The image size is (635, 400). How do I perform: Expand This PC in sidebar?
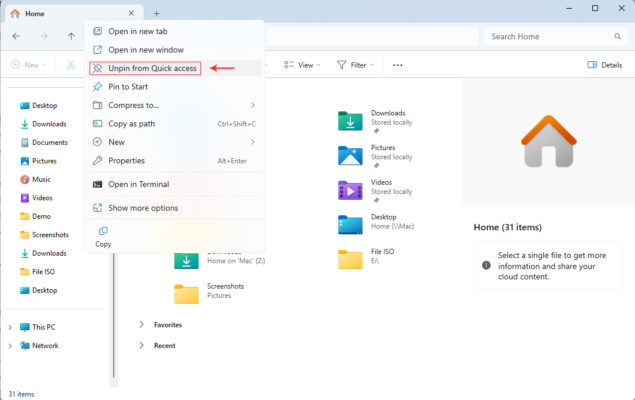tap(11, 327)
